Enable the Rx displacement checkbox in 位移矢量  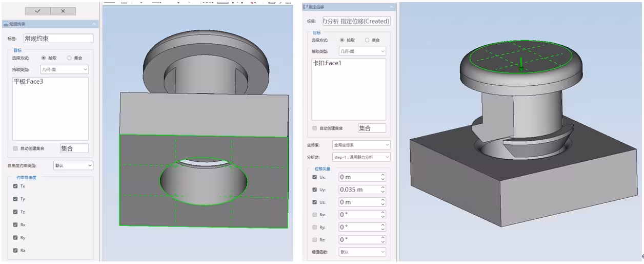[x=314, y=215]
